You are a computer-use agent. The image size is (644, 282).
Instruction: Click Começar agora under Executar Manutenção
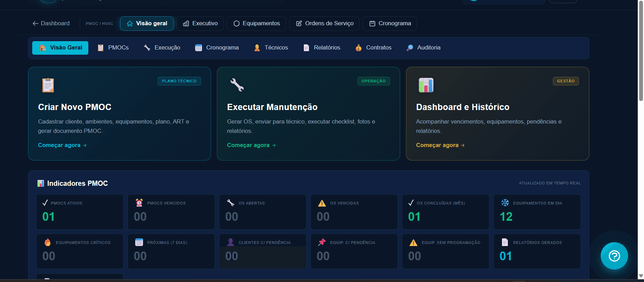pos(252,145)
